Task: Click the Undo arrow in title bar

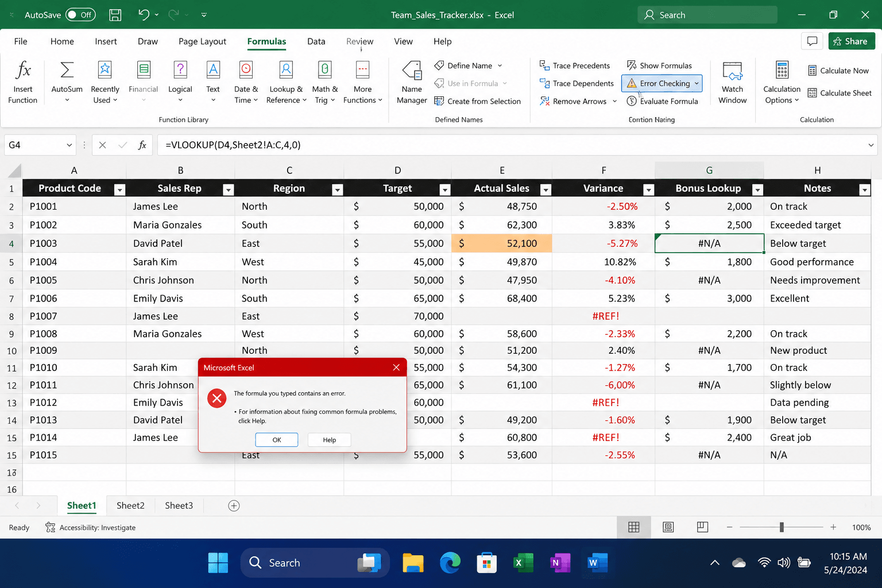Action: click(x=144, y=15)
